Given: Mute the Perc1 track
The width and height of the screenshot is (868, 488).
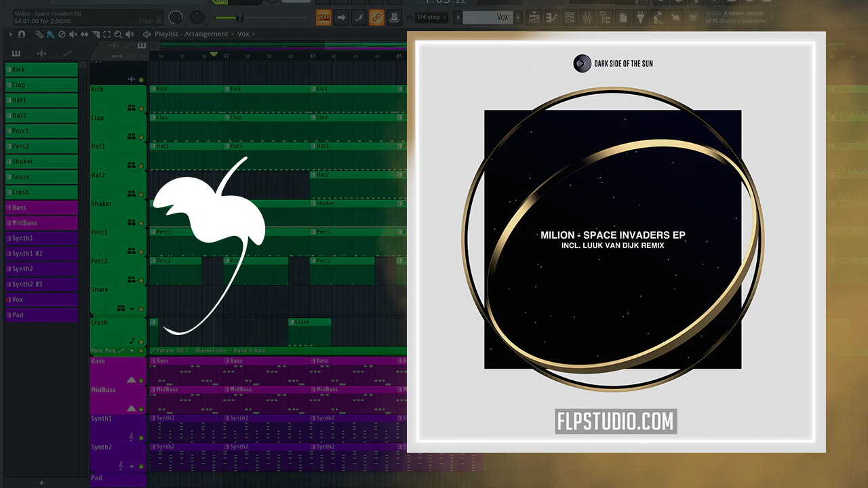Looking at the screenshot, I should (141, 251).
